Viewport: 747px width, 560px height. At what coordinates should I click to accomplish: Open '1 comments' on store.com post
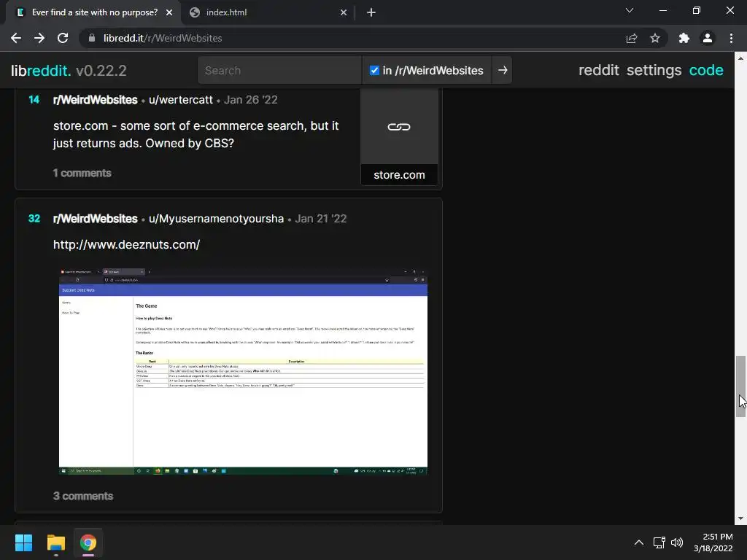(x=82, y=174)
